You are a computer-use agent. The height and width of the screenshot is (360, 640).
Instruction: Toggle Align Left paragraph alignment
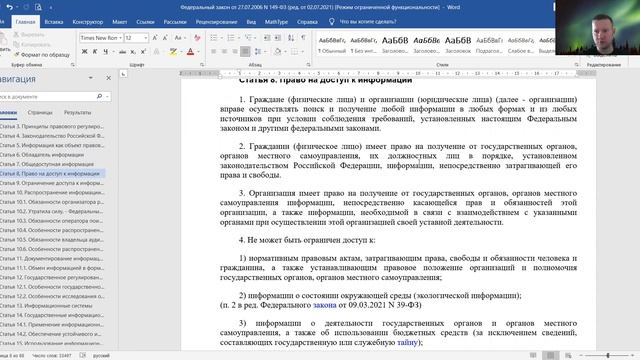pos(213,52)
